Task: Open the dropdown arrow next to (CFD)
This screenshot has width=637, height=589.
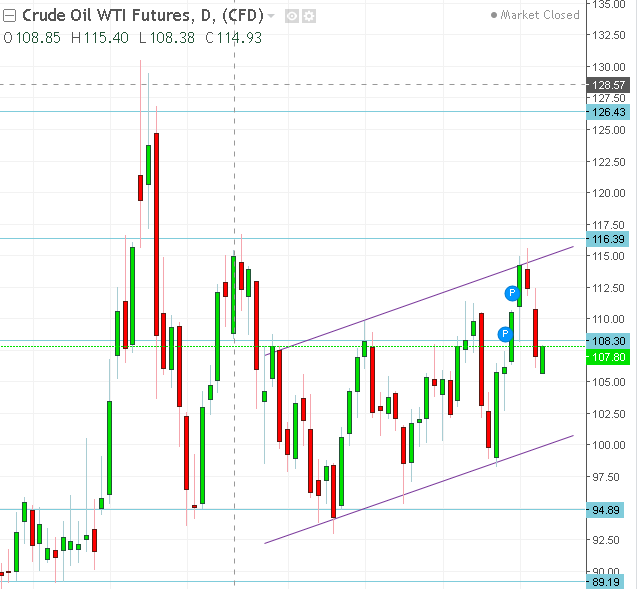Action: point(271,16)
